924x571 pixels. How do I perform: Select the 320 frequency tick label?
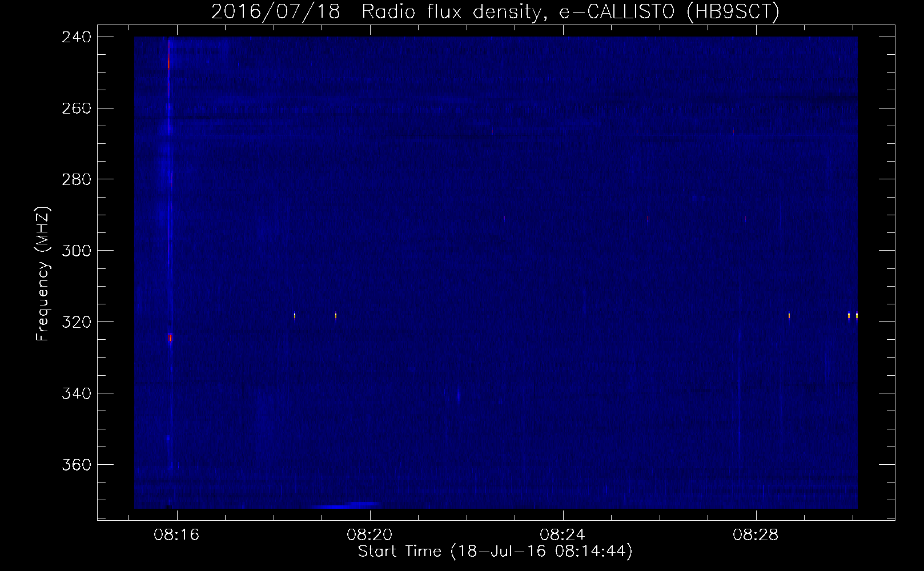[x=77, y=323]
